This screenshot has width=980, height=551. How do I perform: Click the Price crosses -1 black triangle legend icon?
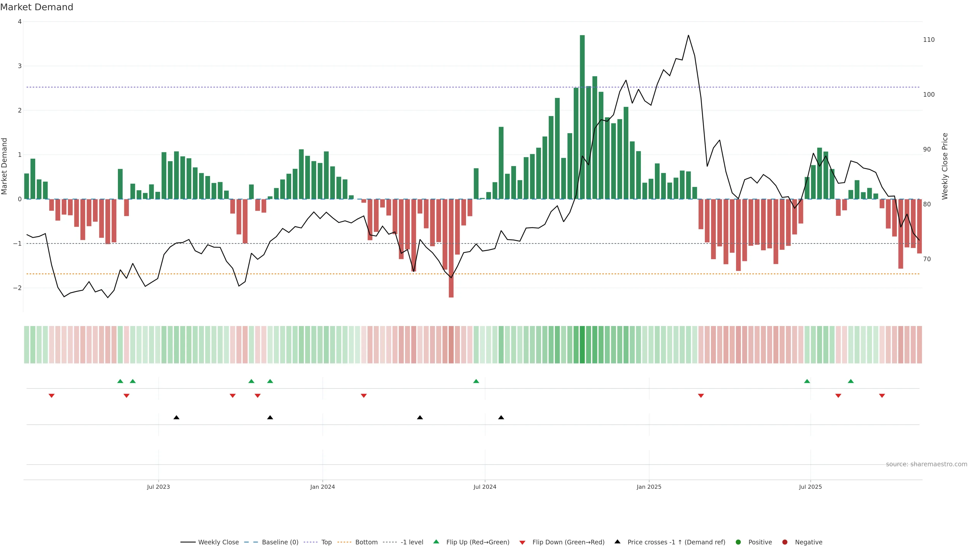click(617, 542)
